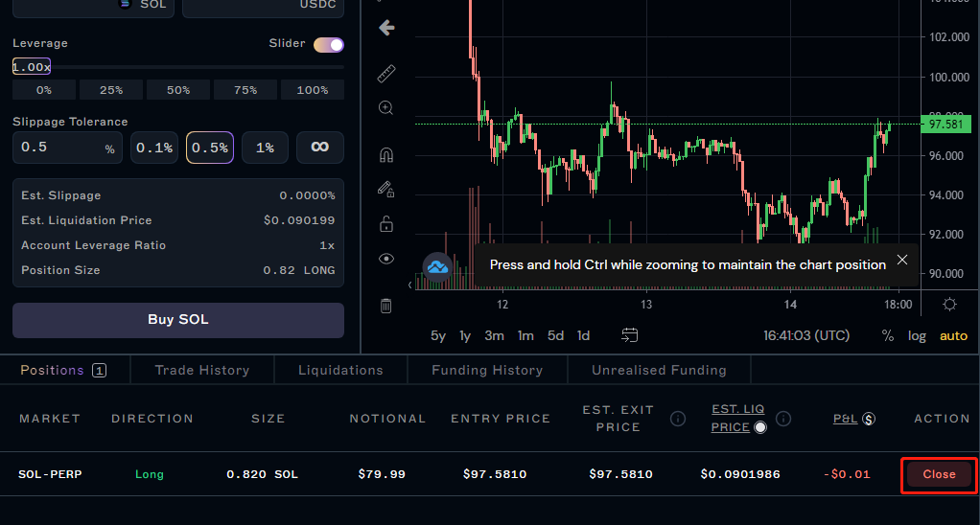Toggle the Est. Liq Price radio circle

[760, 427]
